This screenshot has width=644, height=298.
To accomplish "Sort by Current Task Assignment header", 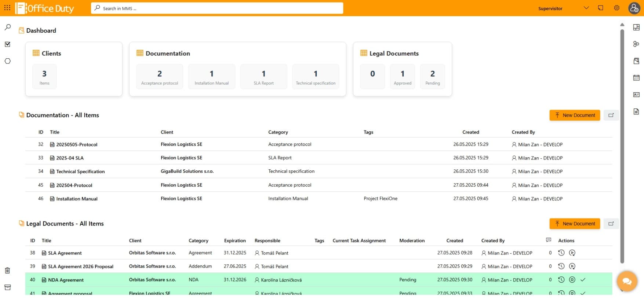I will pyautogui.click(x=359, y=240).
